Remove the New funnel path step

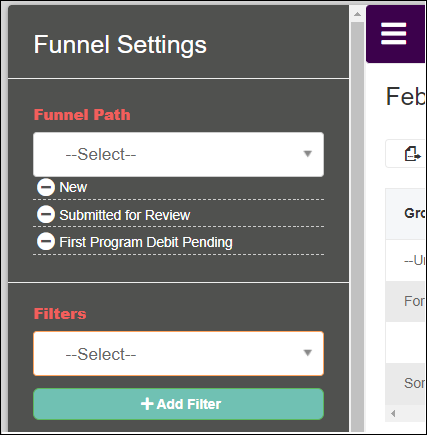tap(46, 187)
